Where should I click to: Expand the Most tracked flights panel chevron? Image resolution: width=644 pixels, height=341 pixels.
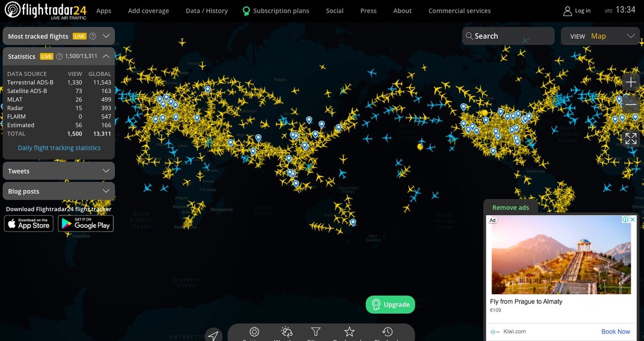[x=106, y=37]
